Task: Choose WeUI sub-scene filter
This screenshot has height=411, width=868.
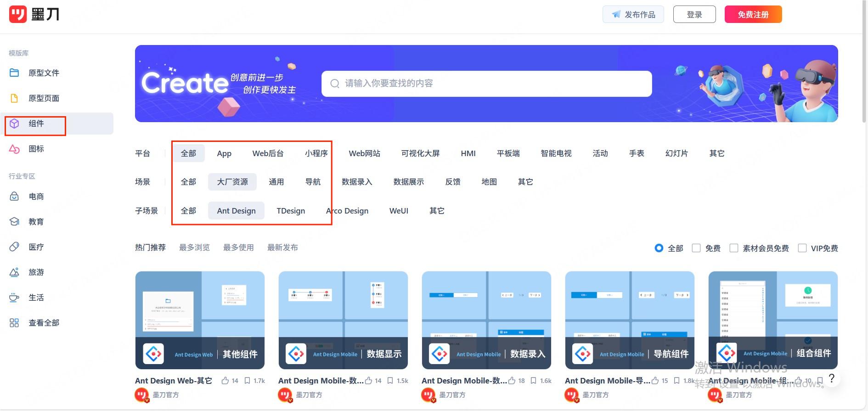Action: point(399,211)
